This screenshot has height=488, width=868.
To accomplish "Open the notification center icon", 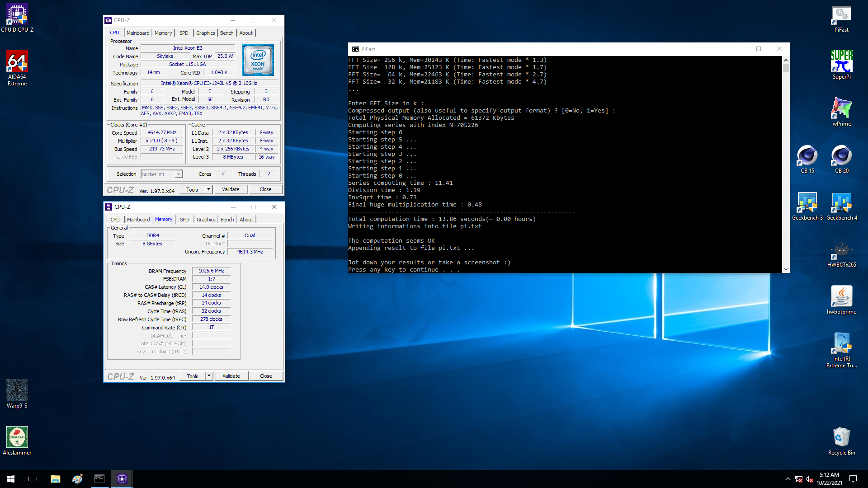I will (853, 479).
